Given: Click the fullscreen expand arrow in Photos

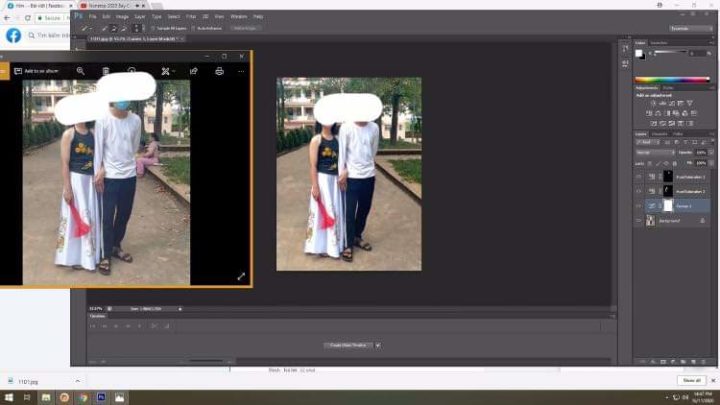Looking at the screenshot, I should pos(241,276).
